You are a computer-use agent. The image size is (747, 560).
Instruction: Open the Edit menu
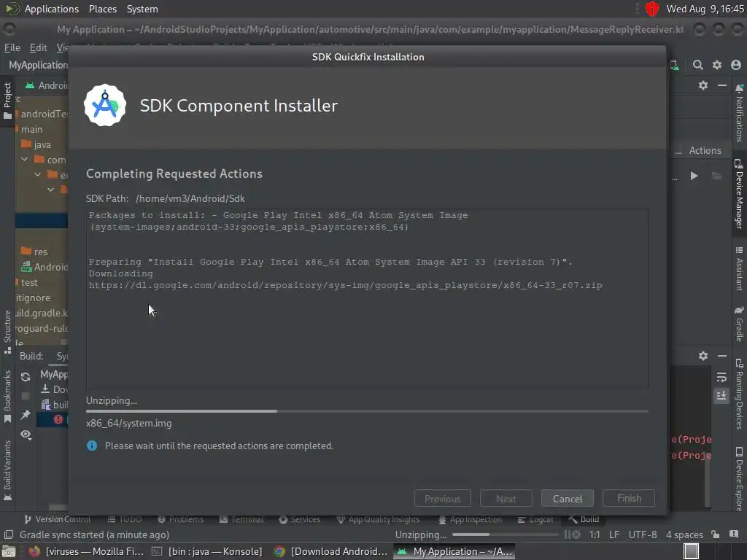[x=38, y=47]
